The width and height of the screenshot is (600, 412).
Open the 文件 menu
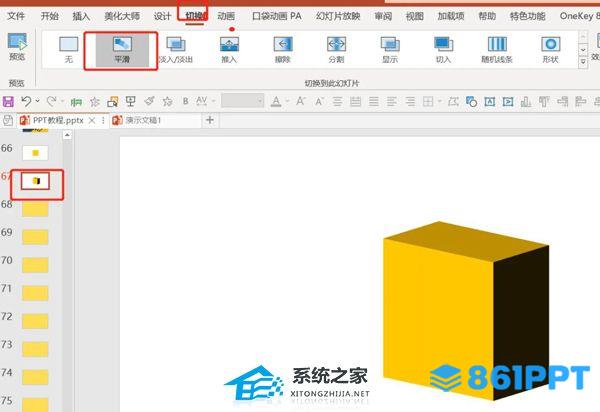coord(16,16)
